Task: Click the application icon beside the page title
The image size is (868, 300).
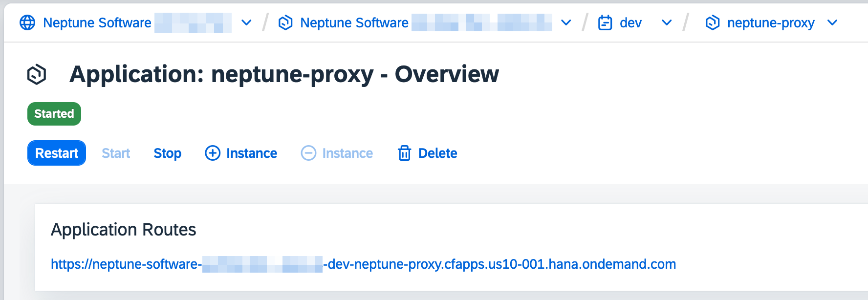Action: 37,74
